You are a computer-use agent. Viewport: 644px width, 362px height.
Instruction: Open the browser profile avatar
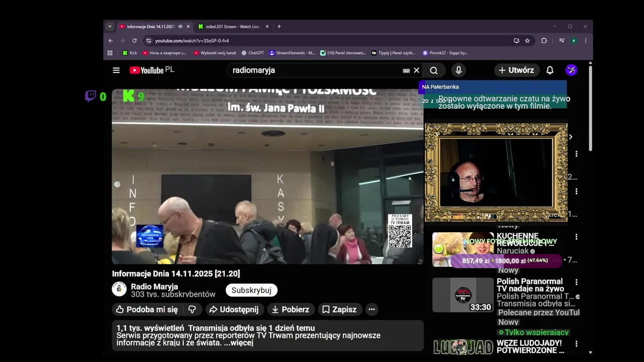[574, 41]
